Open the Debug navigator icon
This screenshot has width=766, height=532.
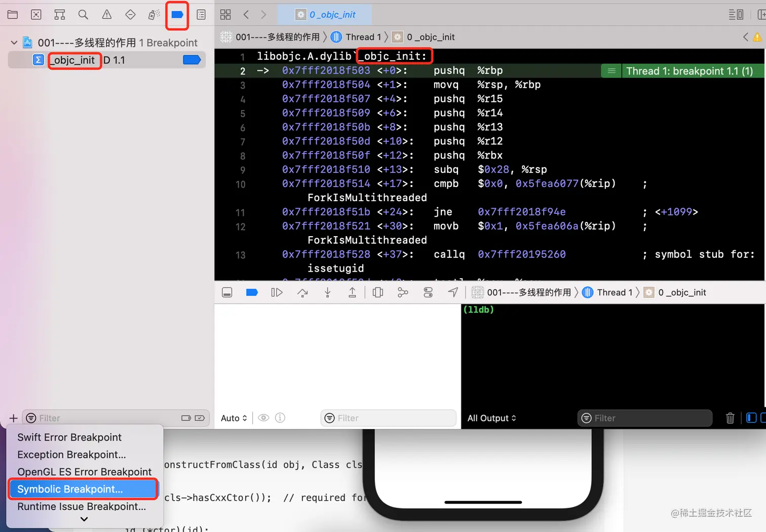pos(154,15)
